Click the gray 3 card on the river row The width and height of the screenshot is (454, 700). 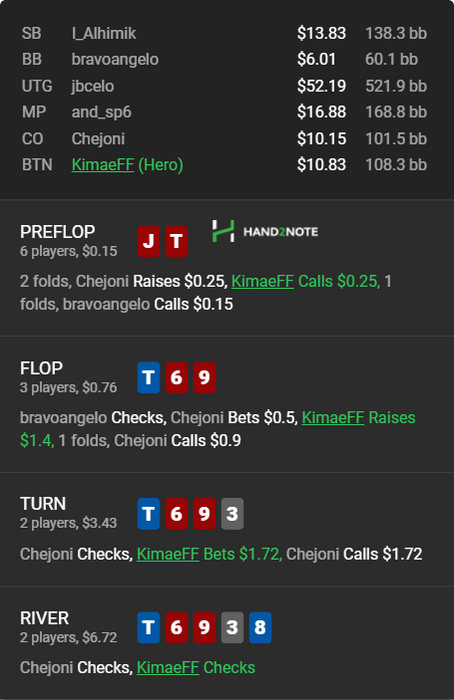coord(232,627)
